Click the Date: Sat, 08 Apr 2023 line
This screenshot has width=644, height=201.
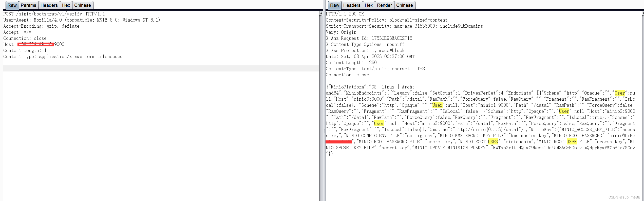(370, 57)
